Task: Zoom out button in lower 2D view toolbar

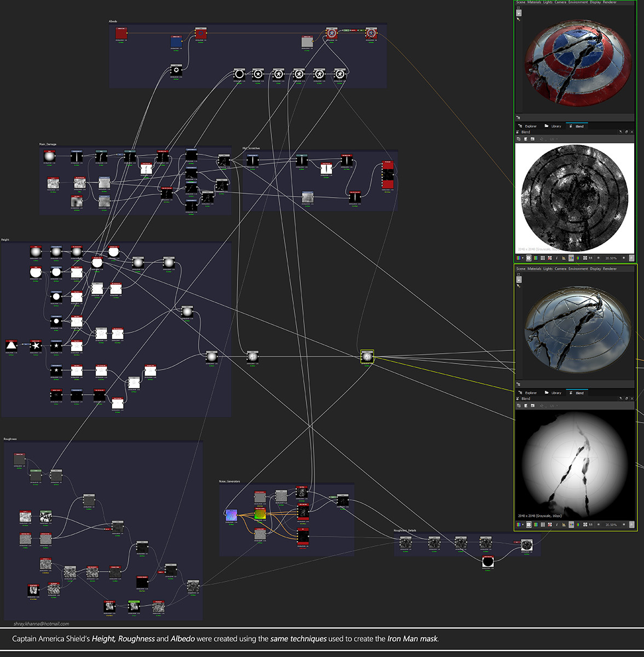Action: point(598,525)
